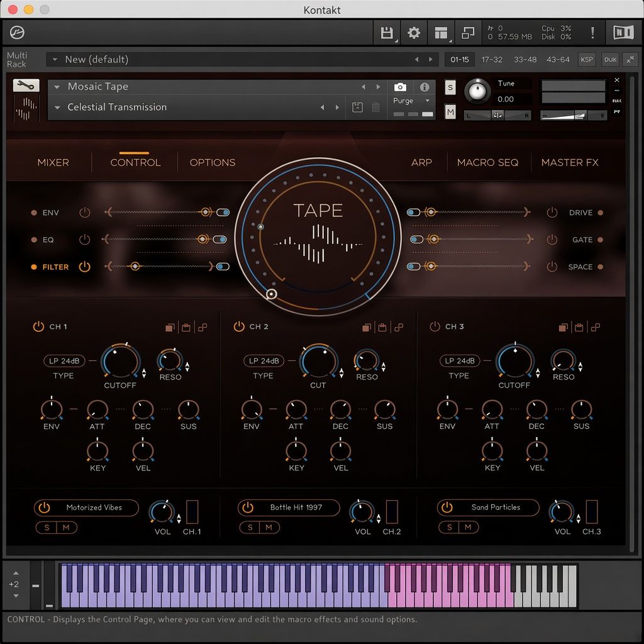The height and width of the screenshot is (644, 644).
Task: Open the instrument edit wrench icon
Action: (26, 86)
